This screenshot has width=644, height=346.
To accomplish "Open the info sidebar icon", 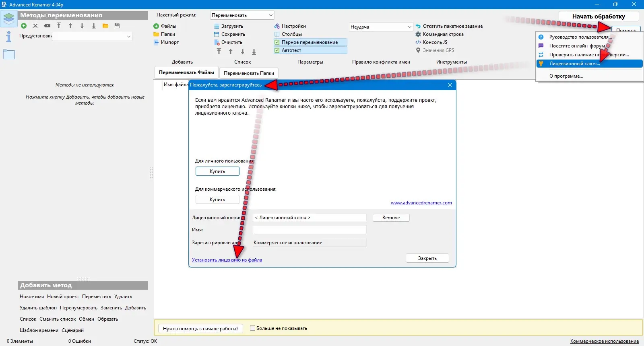I will [x=9, y=37].
